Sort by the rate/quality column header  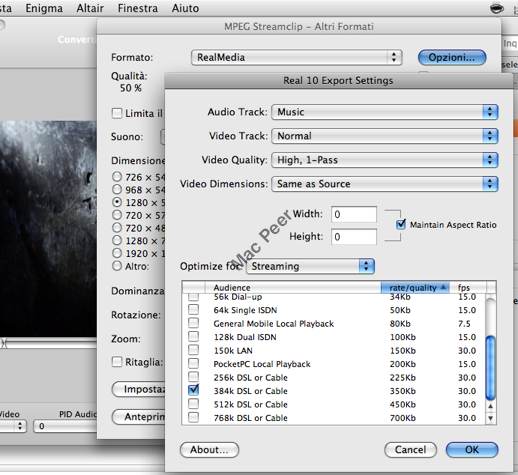pyautogui.click(x=415, y=287)
